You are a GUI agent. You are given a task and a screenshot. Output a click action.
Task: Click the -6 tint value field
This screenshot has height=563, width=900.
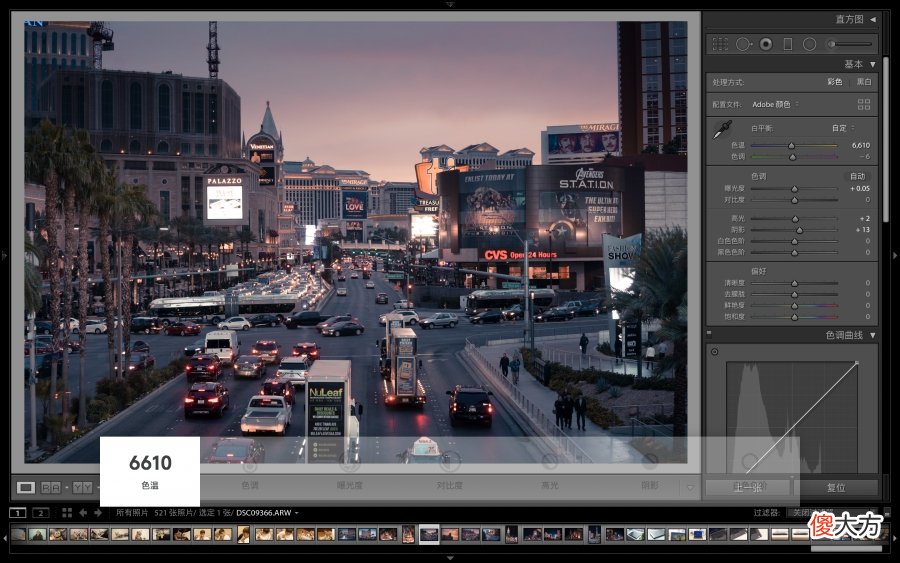(864, 157)
